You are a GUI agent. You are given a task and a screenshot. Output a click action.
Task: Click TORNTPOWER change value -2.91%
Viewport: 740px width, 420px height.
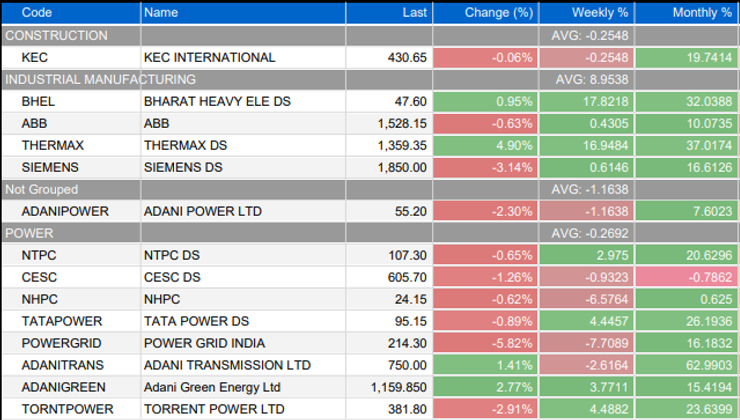[486, 409]
